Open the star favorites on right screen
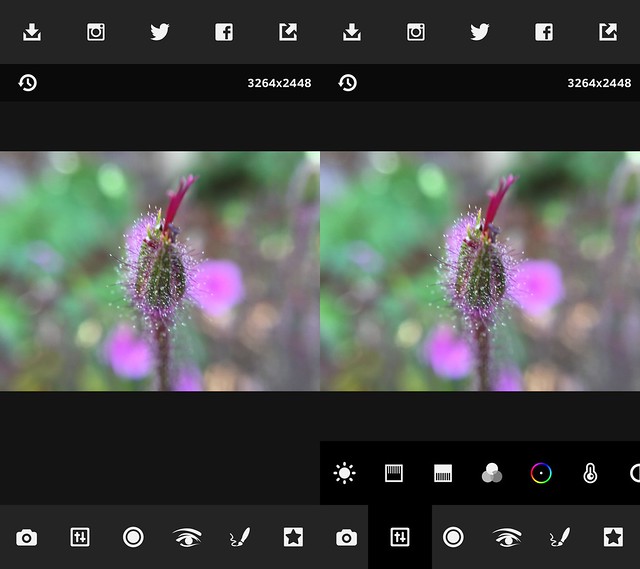Viewport: 640px width, 569px height. pos(613,537)
